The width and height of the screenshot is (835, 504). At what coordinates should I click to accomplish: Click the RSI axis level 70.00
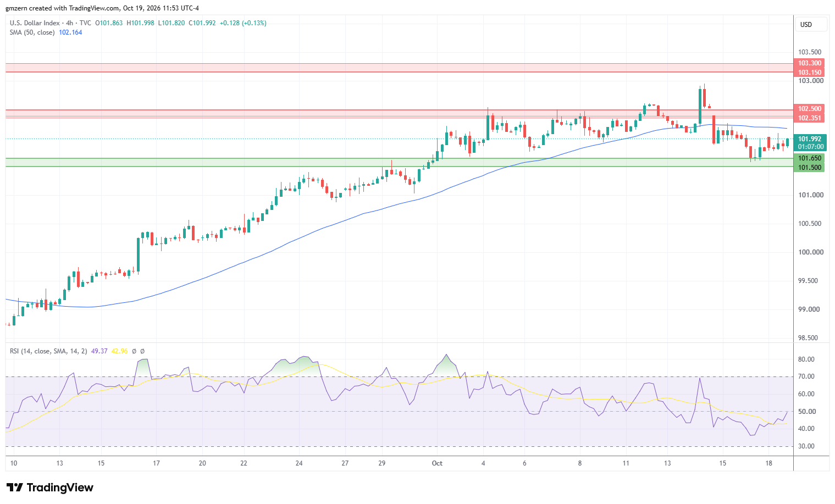(806, 376)
